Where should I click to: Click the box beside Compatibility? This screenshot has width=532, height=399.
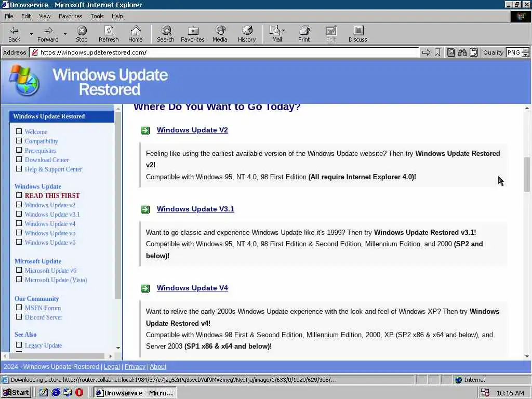19,141
